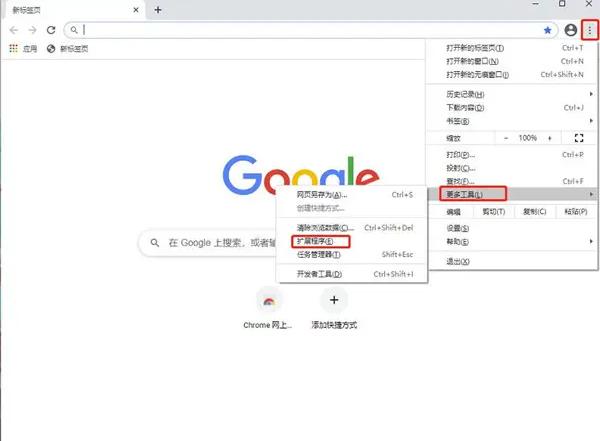Screen dimensions: 600x441
Task: Open a new tab with plus button
Action: click(158, 10)
